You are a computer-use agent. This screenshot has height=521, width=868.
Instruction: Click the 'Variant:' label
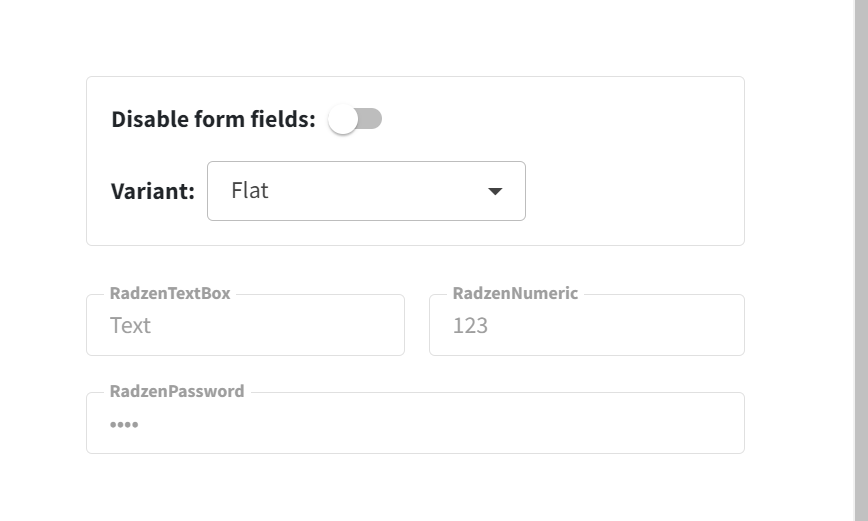coord(153,191)
